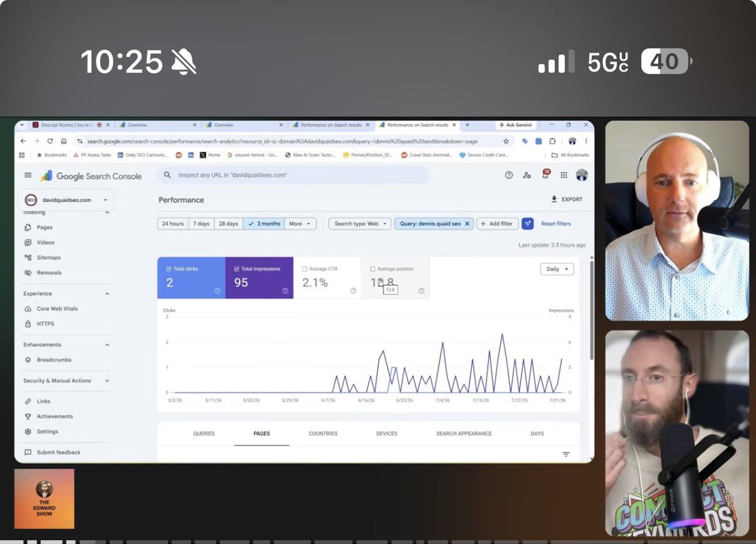Click the Google Search Console logo

91,176
